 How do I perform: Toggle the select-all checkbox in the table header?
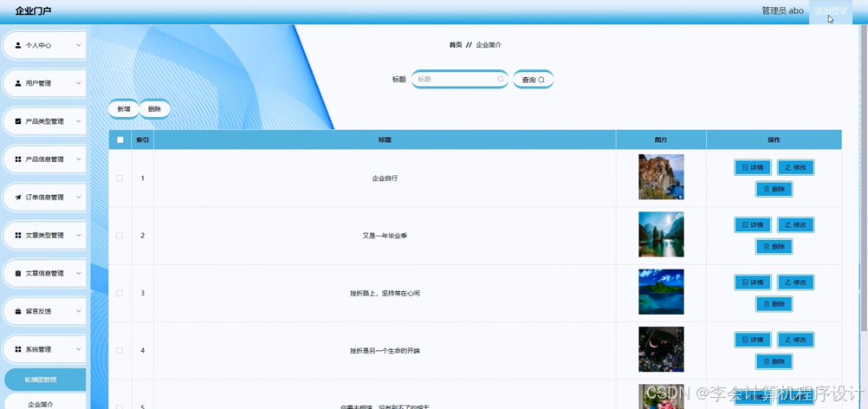coord(120,140)
